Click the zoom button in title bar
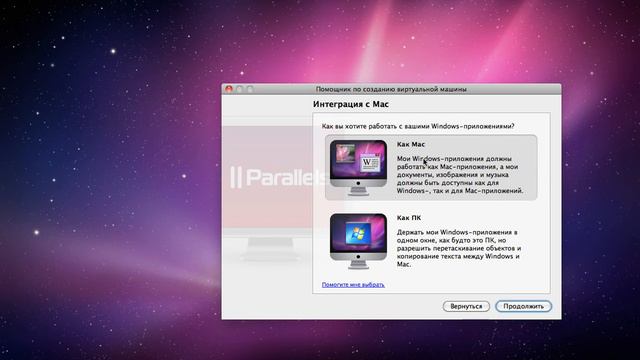640x360 pixels. [x=250, y=89]
